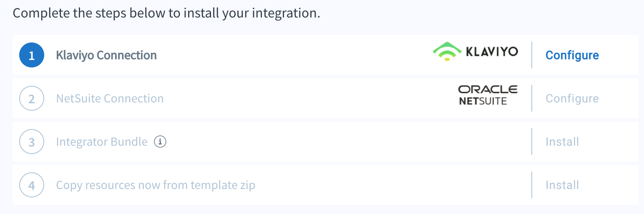
Task: Click the ORACLE wordmark text
Action: (488, 89)
